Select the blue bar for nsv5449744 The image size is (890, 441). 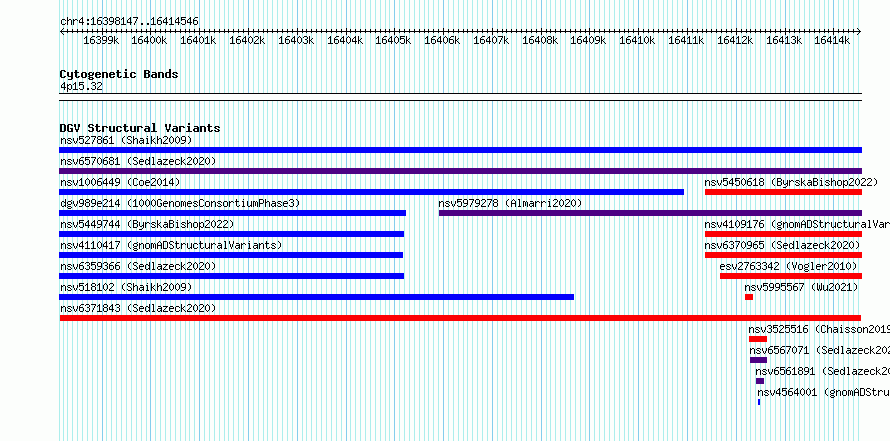pos(232,234)
